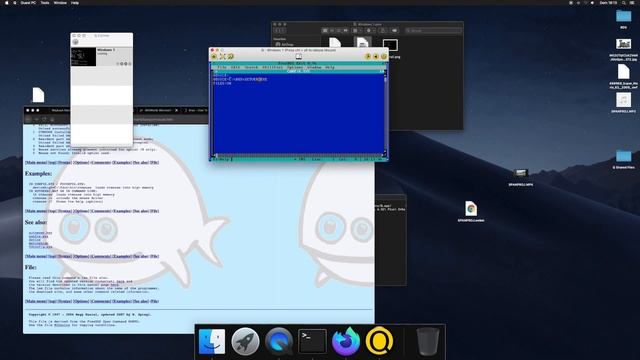The image size is (640, 360).
Task: Open the Trash in the Dock
Action: (428, 341)
